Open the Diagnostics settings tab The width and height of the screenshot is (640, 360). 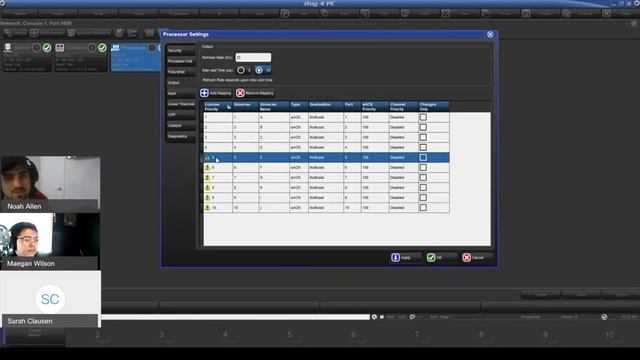[x=180, y=136]
